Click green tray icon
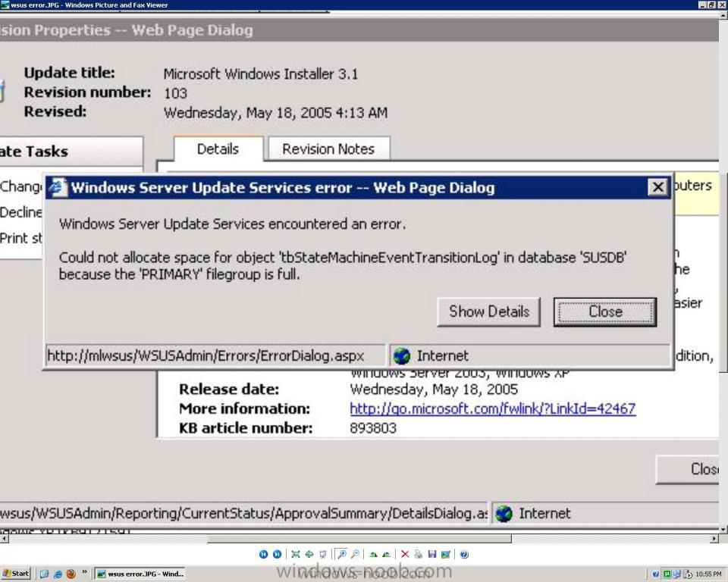This screenshot has width=728, height=582. [667, 574]
